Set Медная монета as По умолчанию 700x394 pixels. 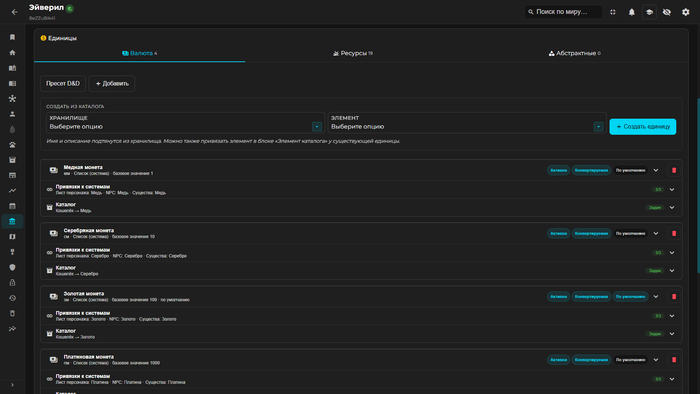tap(630, 170)
